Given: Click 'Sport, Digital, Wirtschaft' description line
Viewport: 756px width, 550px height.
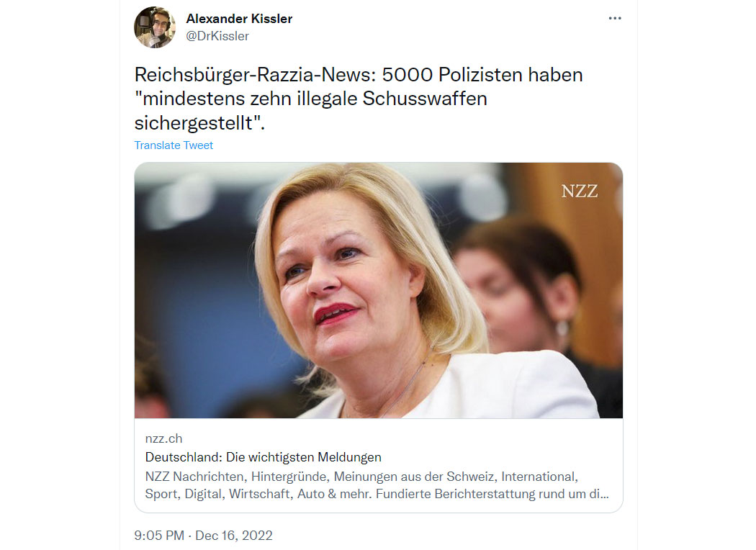Looking at the screenshot, I should 220,494.
